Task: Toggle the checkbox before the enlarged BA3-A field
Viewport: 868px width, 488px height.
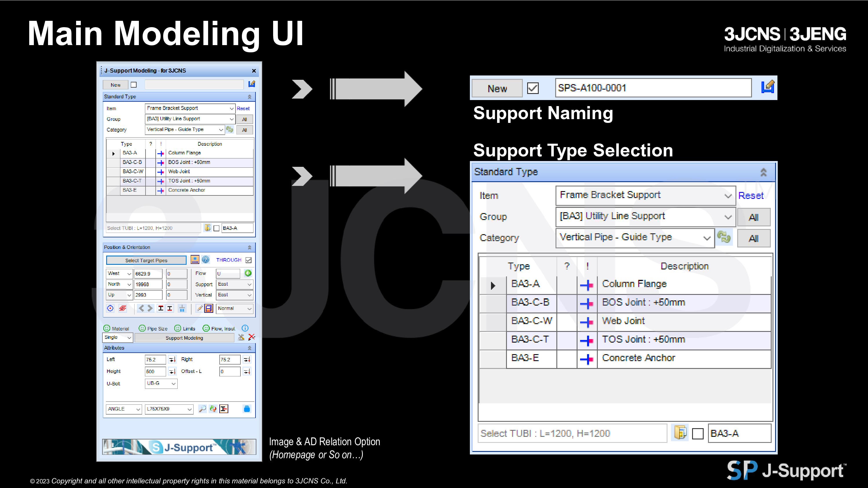Action: pyautogui.click(x=698, y=434)
